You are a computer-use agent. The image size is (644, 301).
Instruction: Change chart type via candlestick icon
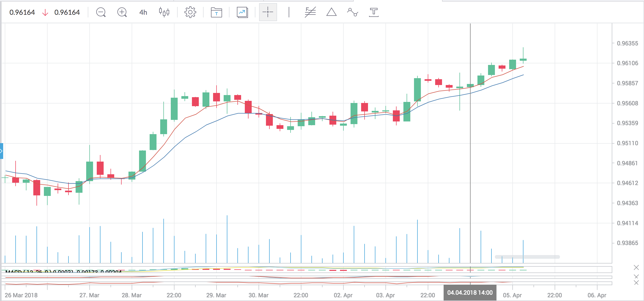tap(164, 12)
